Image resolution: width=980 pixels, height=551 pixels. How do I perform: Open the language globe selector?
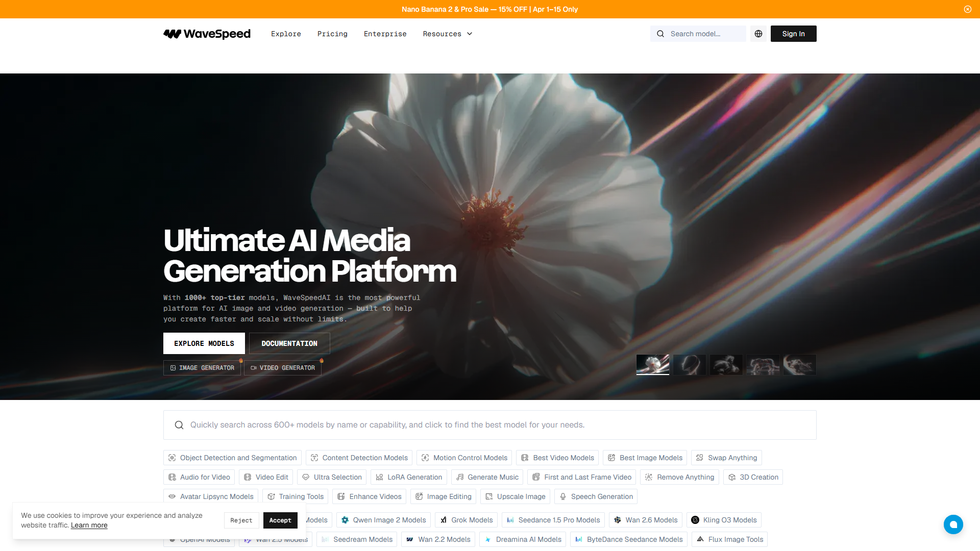point(758,34)
